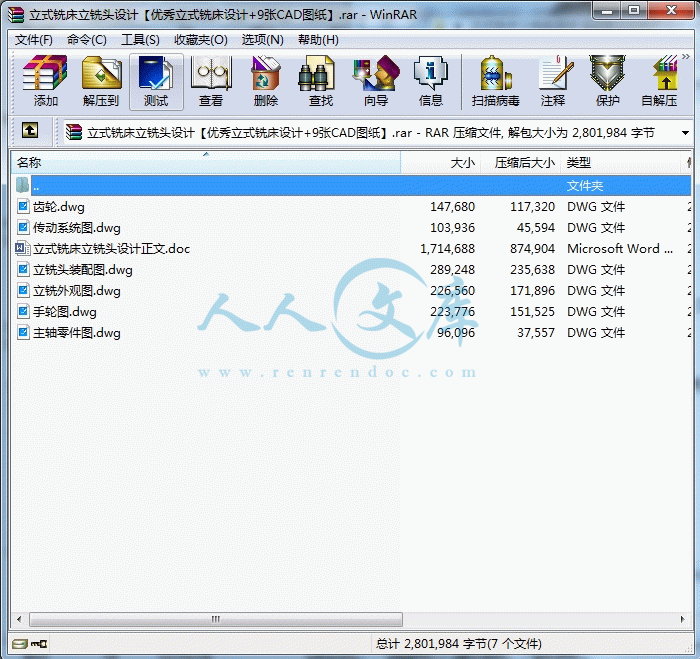Click the Microsoft Word type cell
The image size is (700, 659).
(620, 249)
